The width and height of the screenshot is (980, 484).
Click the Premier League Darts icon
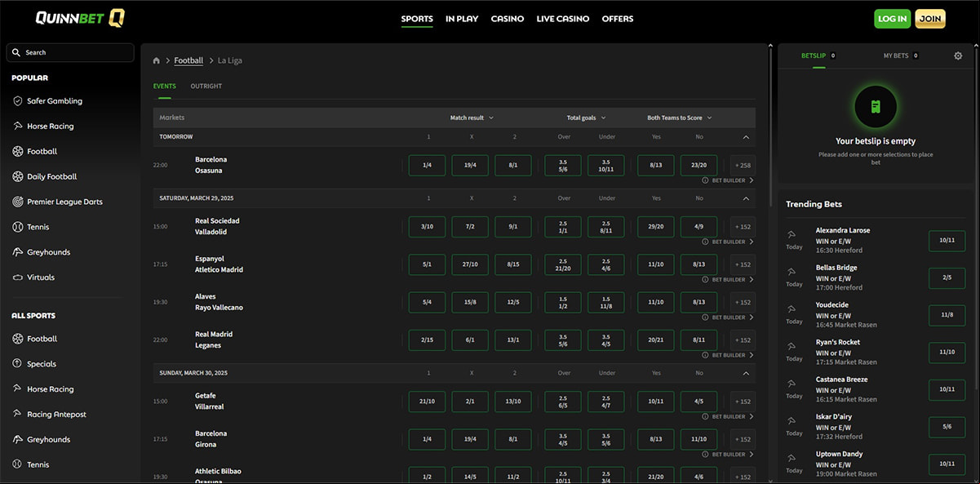[18, 202]
